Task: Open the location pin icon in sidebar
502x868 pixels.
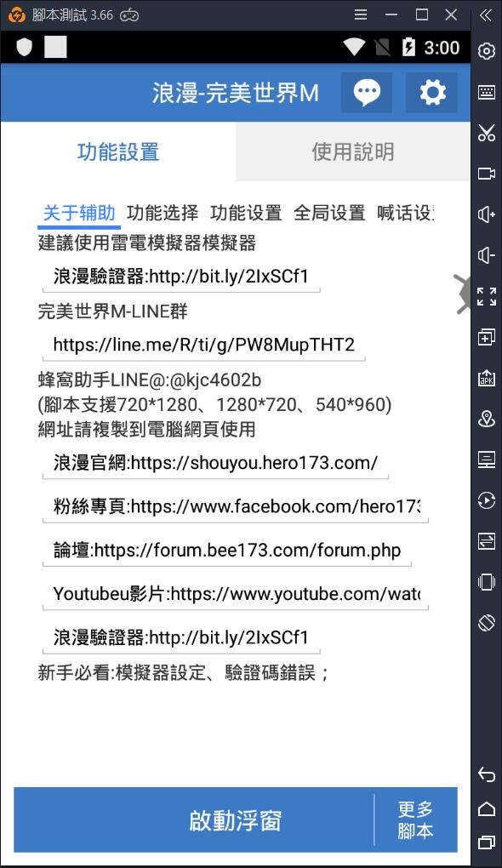Action: (487, 419)
